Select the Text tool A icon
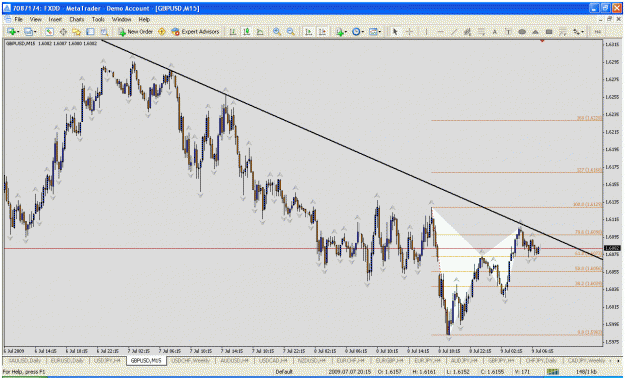 pyautogui.click(x=495, y=32)
